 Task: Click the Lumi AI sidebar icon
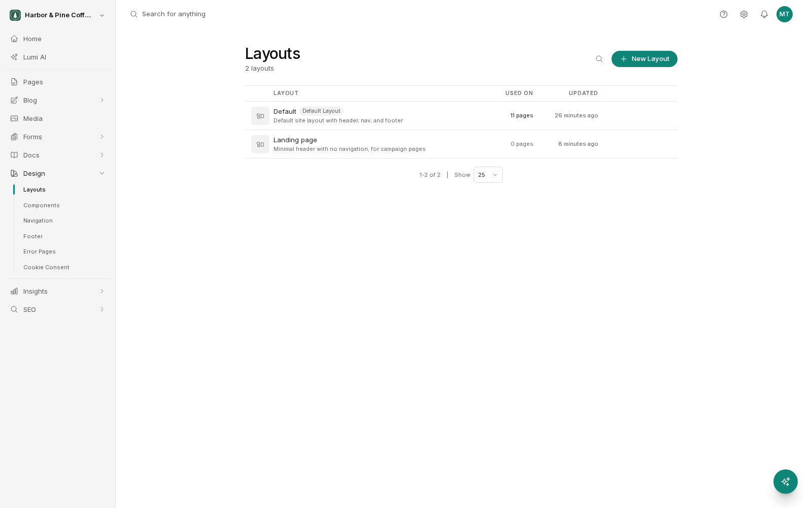coord(14,57)
